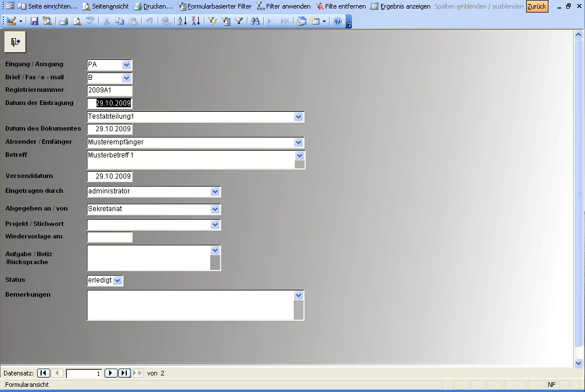Click the Wiedervorlage am field
The height and width of the screenshot is (392, 585).
pos(109,237)
